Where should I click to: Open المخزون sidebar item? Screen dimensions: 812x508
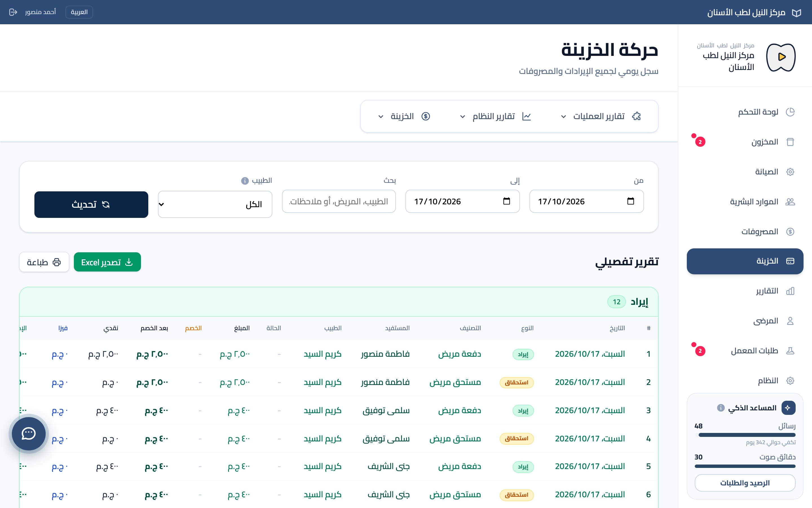point(745,142)
